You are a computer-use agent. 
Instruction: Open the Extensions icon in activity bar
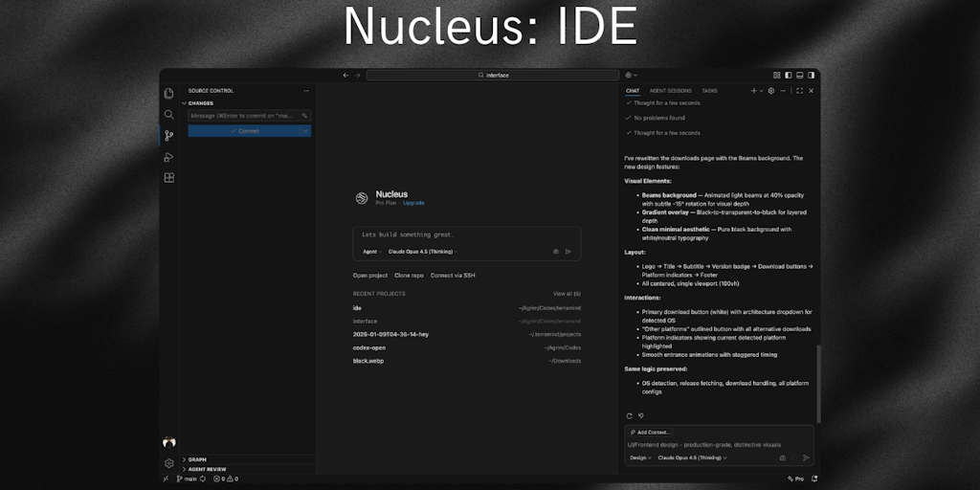point(169,178)
